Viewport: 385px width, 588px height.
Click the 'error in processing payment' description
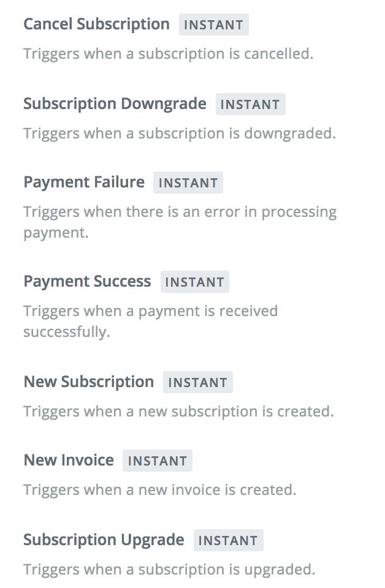180,222
